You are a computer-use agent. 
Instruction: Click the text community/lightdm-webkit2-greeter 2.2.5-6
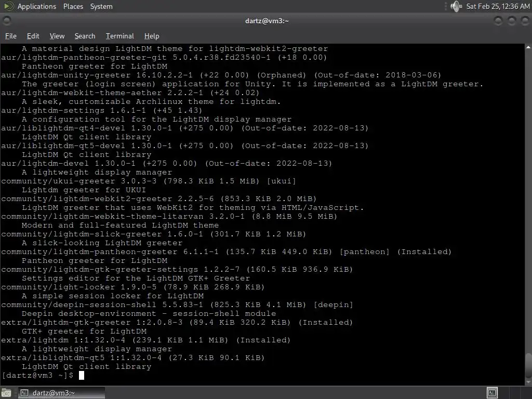point(107,198)
